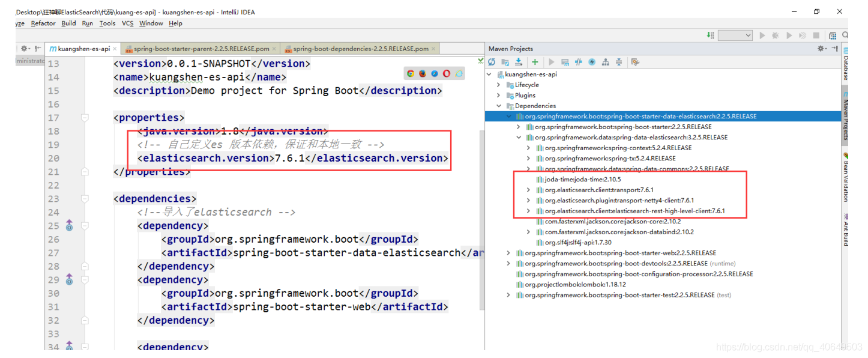Fold the dependencies block on line 23
868x358 pixels.
coord(85,199)
